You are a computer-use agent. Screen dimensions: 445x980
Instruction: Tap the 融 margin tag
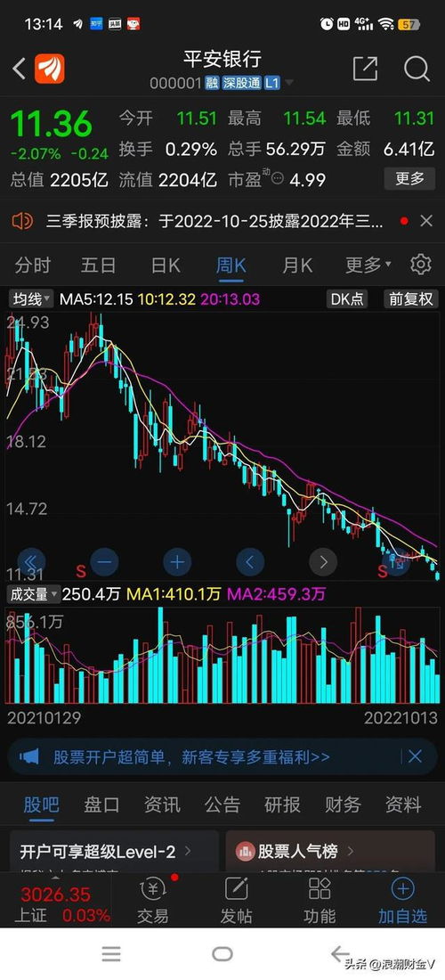(x=212, y=83)
